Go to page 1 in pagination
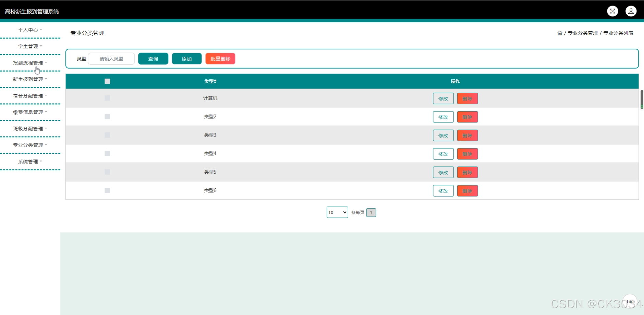644x315 pixels. pyautogui.click(x=371, y=212)
